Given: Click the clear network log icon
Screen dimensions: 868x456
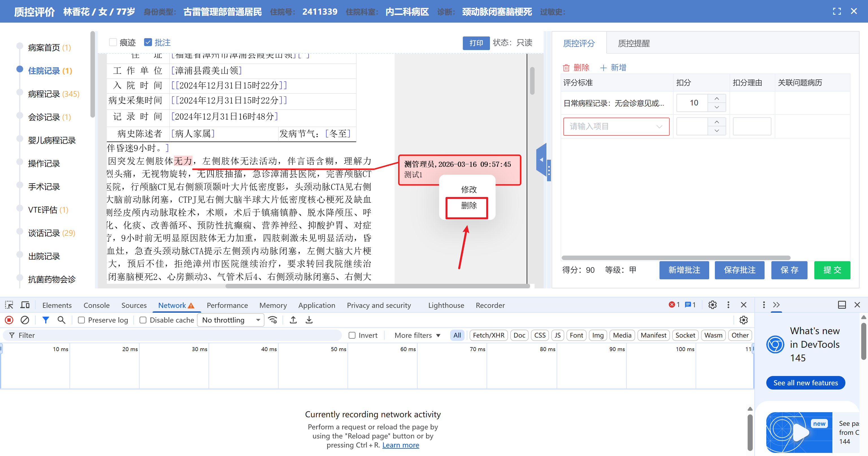Looking at the screenshot, I should tap(25, 320).
